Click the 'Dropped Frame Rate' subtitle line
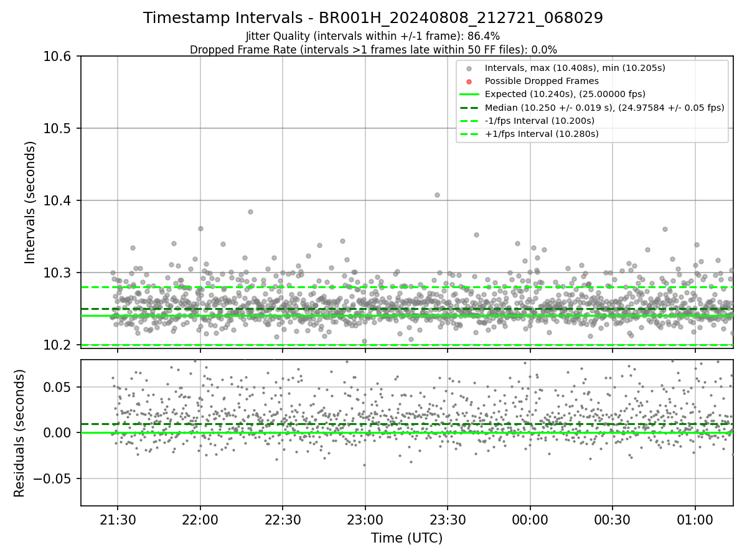 point(373,49)
